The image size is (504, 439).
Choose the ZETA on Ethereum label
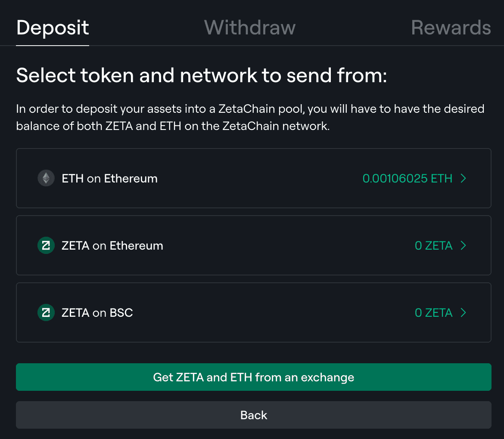click(112, 246)
